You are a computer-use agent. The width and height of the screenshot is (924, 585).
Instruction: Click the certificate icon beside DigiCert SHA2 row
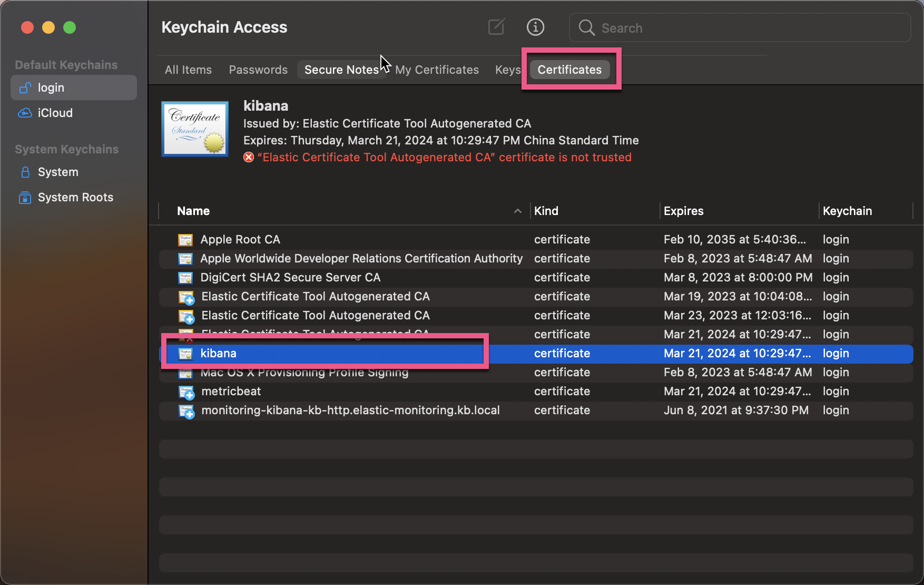pos(185,278)
